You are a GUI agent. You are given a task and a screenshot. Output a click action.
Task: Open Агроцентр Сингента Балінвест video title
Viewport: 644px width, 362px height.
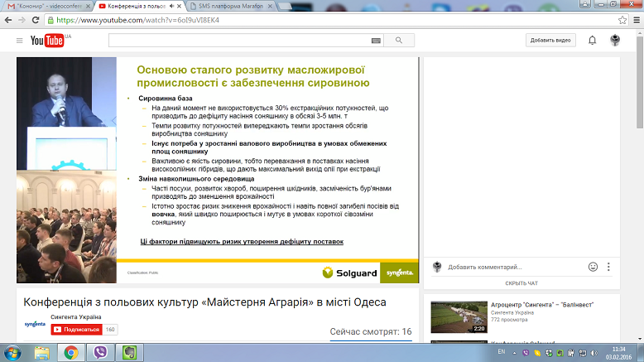[542, 305]
